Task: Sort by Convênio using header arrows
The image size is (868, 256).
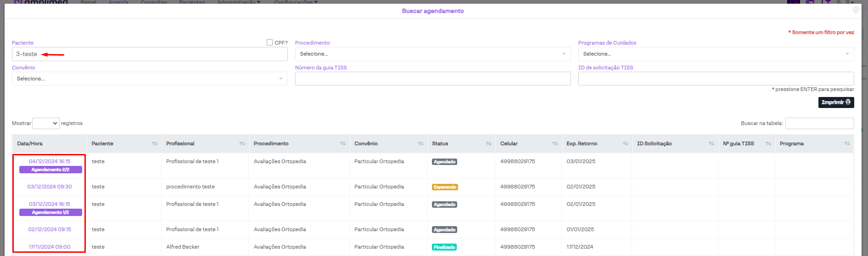Action: coord(420,144)
